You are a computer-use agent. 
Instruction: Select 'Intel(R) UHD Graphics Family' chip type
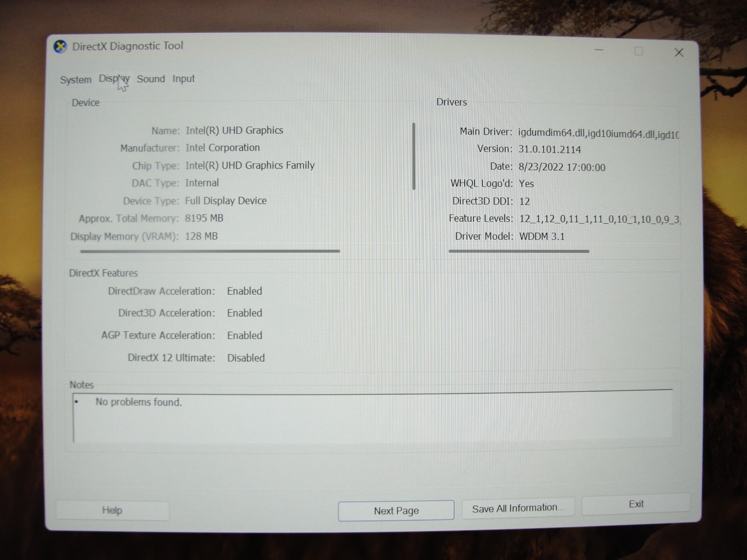pos(250,166)
